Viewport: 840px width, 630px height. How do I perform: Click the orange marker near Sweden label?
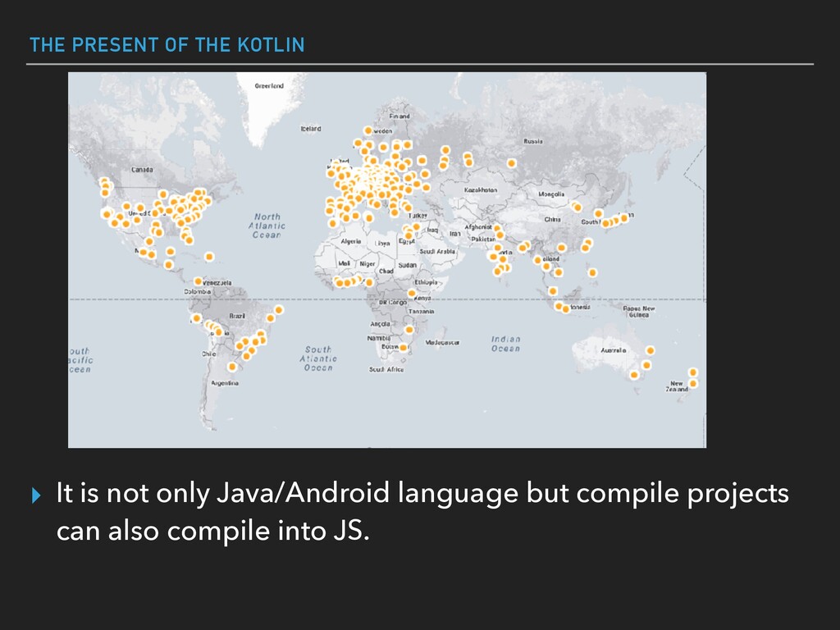[367, 130]
